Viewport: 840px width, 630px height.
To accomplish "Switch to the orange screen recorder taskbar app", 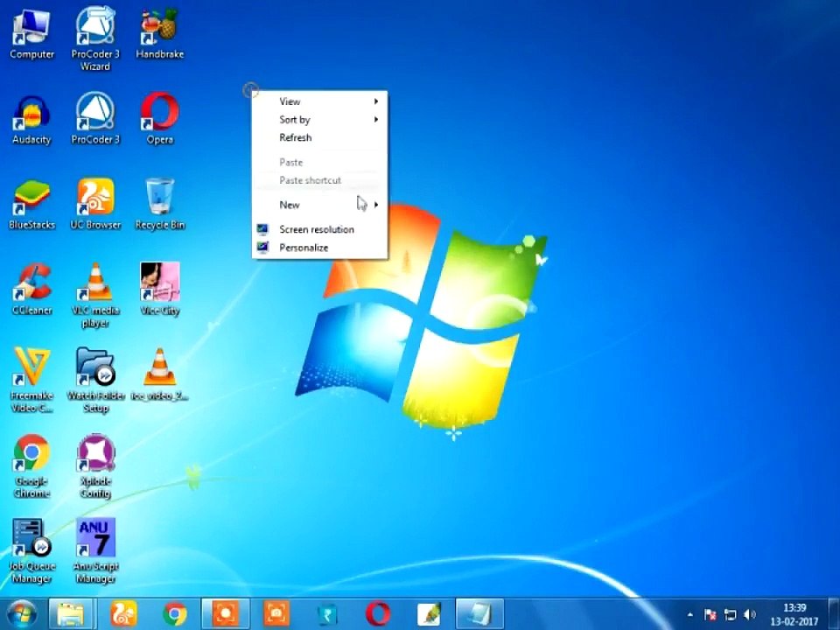I will click(x=225, y=614).
